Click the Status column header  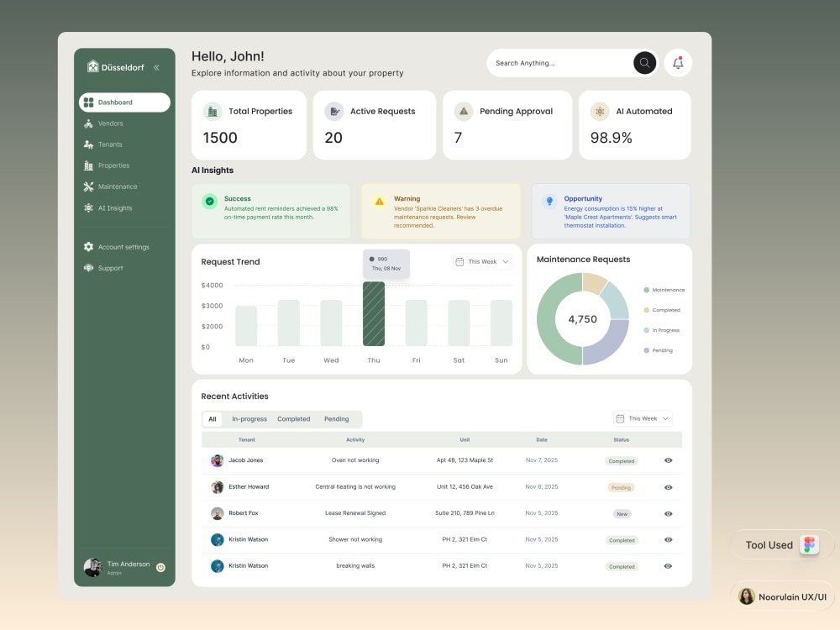click(622, 440)
